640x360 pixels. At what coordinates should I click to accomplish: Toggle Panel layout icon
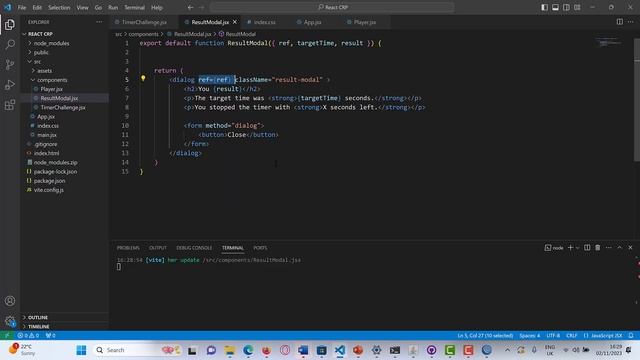(555, 7)
